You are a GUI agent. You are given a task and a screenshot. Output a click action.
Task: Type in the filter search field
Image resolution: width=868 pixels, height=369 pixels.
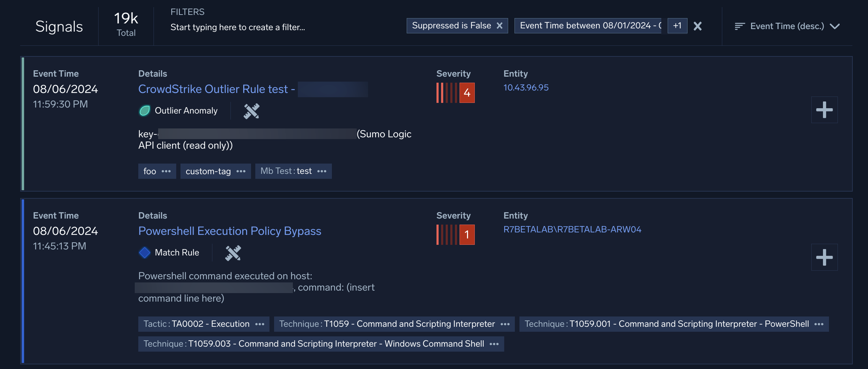tap(238, 27)
